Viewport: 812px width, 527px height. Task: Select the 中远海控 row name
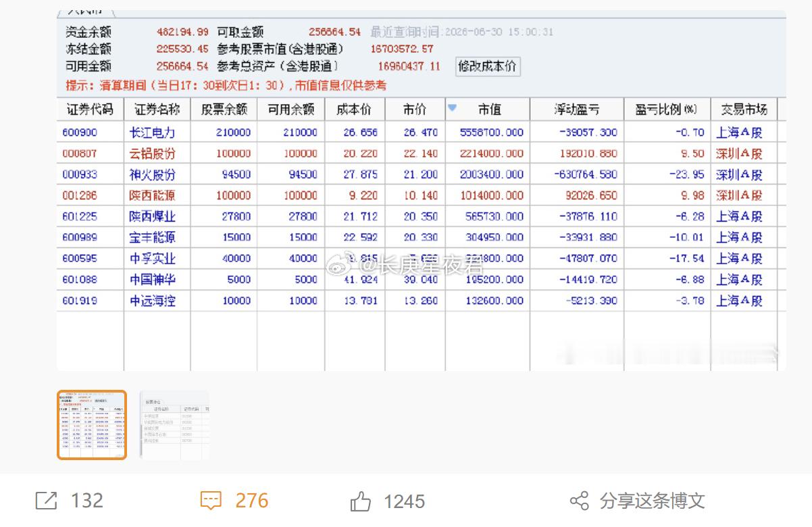pos(152,301)
